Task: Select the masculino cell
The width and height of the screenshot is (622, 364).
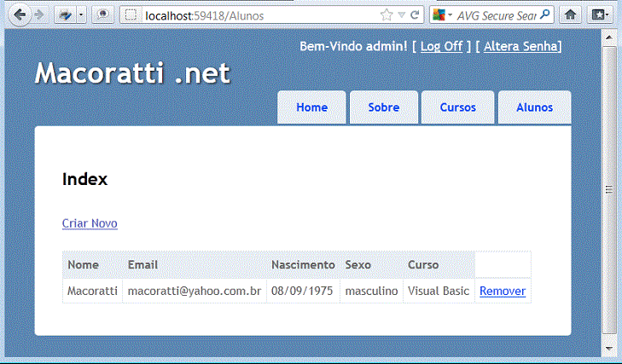Action: [x=371, y=291]
